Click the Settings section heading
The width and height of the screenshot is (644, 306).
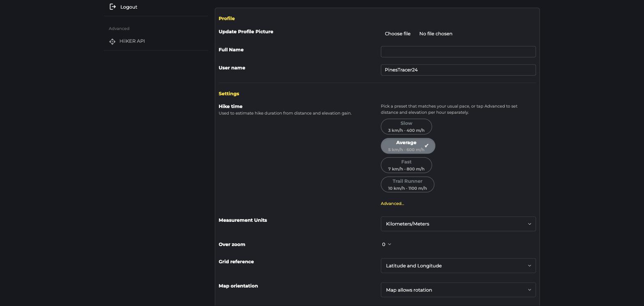tap(229, 94)
